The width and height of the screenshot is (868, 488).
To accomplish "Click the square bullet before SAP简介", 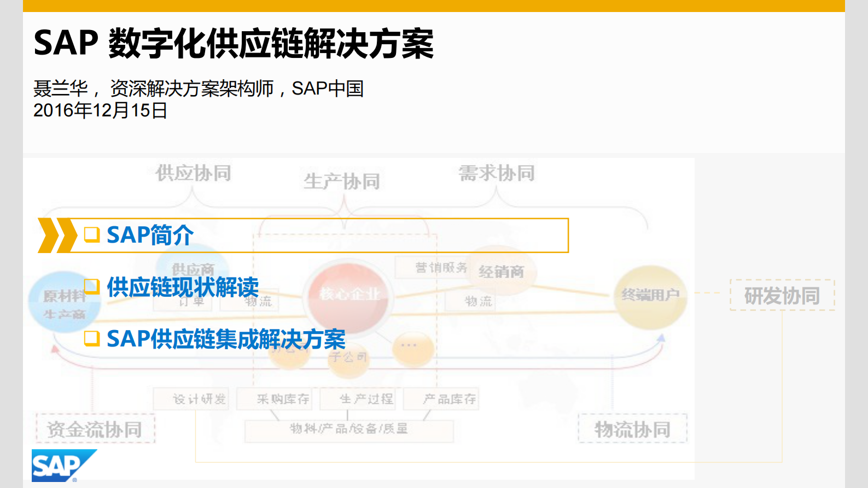I will (x=92, y=235).
